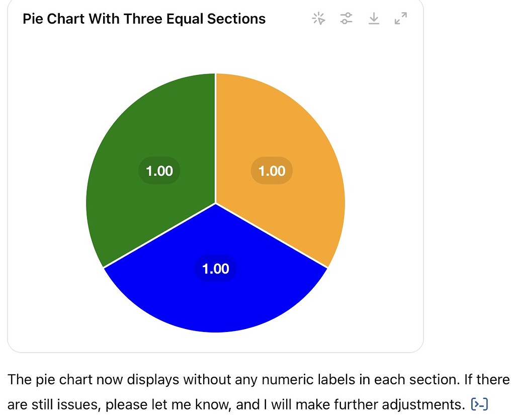Click the diagonal expand arrows icon
Image resolution: width=515 pixels, height=420 pixels.
(400, 18)
